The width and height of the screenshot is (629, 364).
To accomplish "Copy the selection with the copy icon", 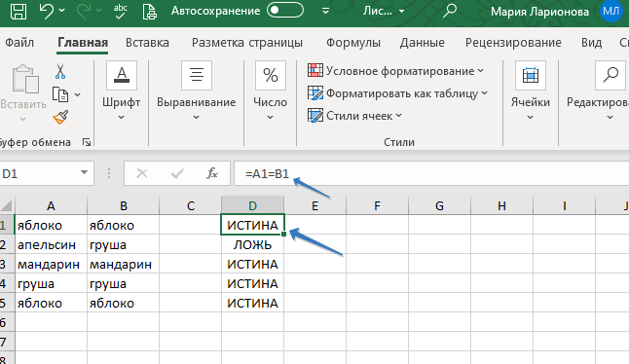I will point(60,94).
